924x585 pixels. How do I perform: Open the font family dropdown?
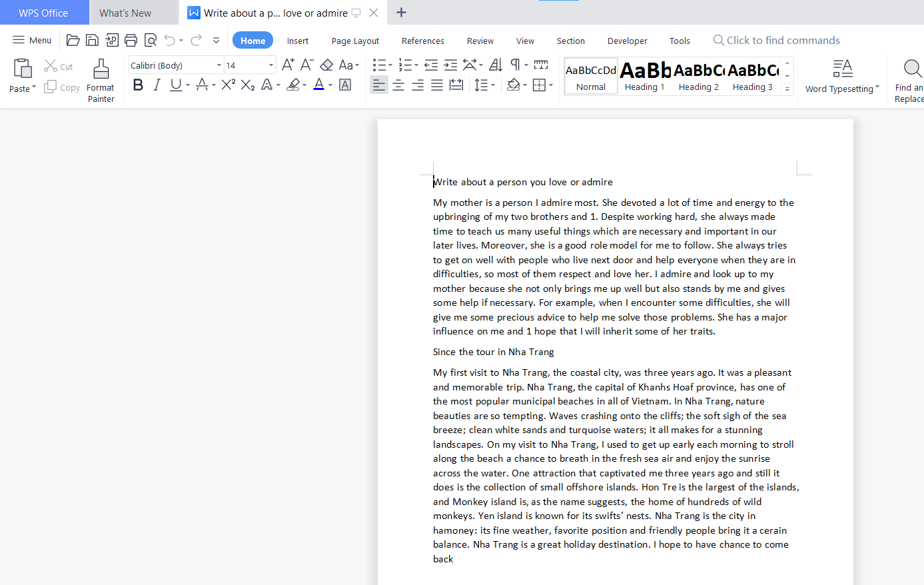(x=219, y=64)
